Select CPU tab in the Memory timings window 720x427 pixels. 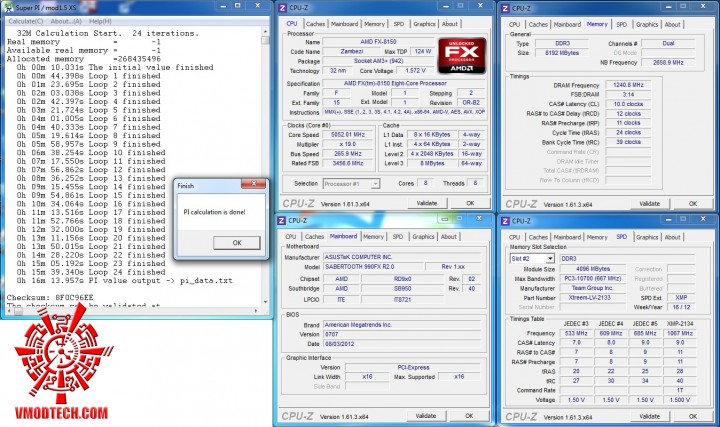pos(514,24)
